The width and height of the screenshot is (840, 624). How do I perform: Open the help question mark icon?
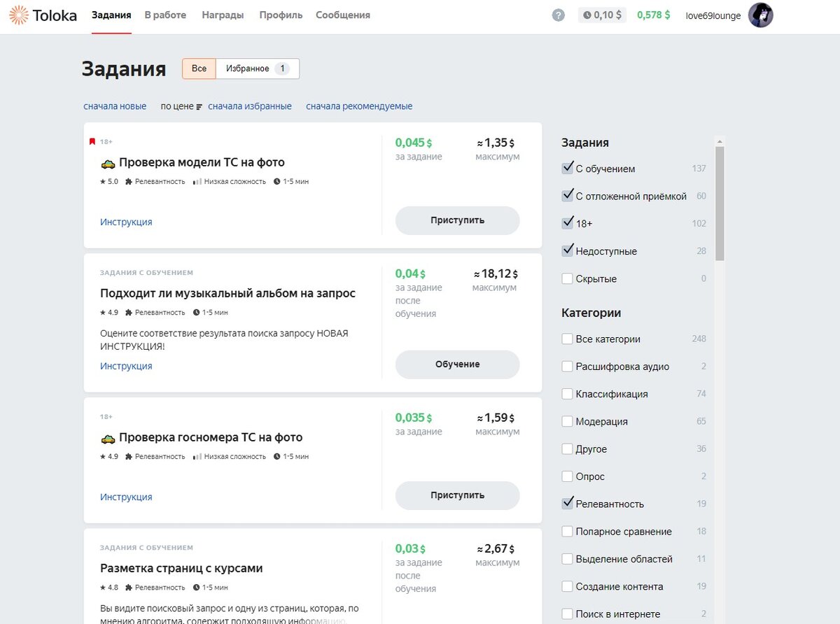coord(558,14)
